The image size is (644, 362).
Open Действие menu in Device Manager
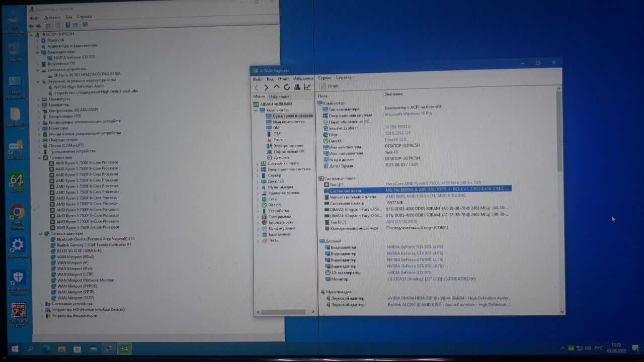[x=52, y=18]
